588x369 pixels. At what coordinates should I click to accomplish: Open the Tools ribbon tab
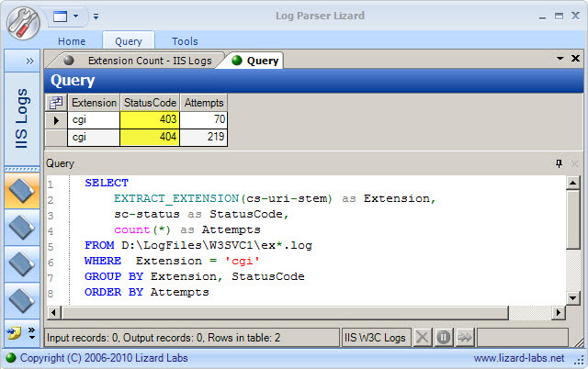(x=185, y=41)
